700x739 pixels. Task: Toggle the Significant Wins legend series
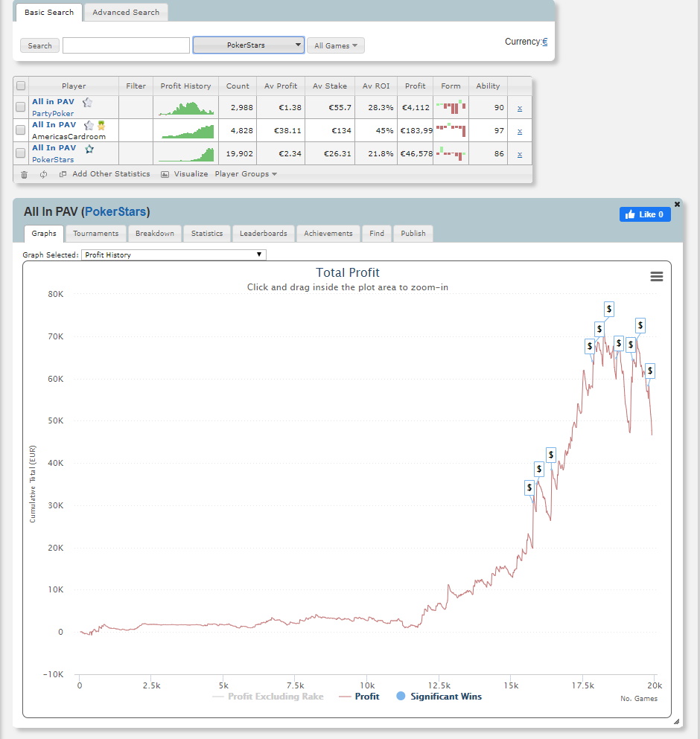[439, 697]
